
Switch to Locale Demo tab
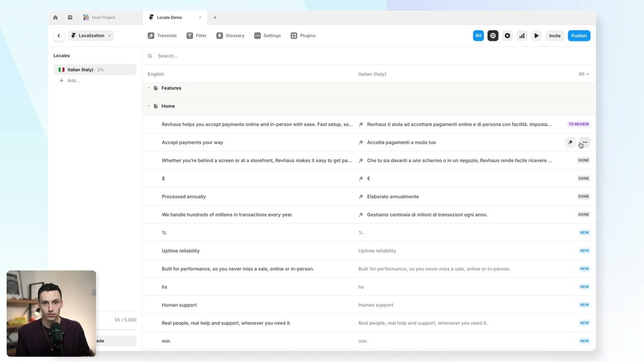pyautogui.click(x=170, y=18)
